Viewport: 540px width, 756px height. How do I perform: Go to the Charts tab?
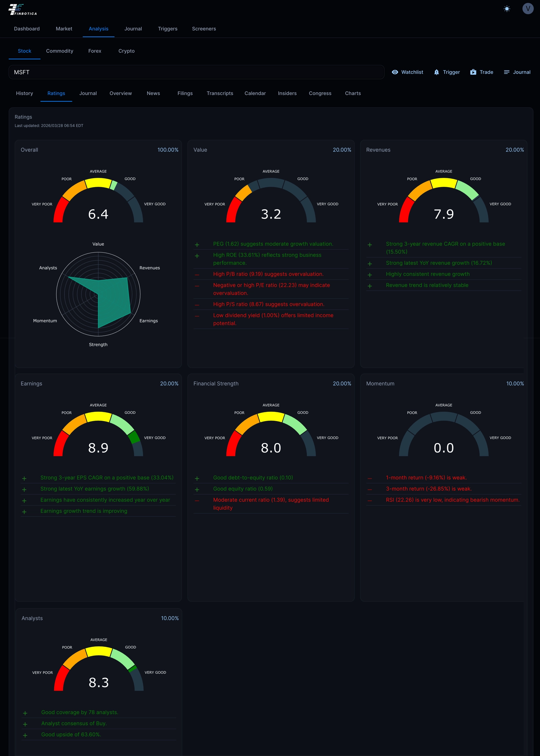352,93
